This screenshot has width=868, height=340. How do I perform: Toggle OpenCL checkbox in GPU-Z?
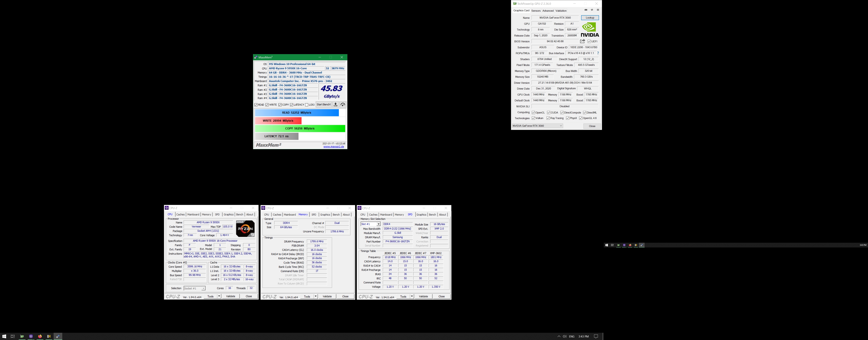[x=533, y=113]
